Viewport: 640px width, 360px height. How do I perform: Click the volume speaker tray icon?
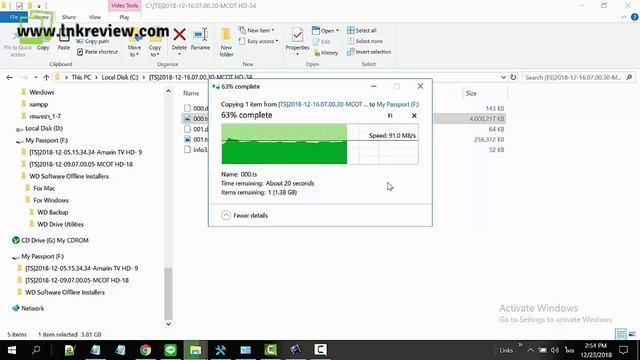[x=555, y=350]
